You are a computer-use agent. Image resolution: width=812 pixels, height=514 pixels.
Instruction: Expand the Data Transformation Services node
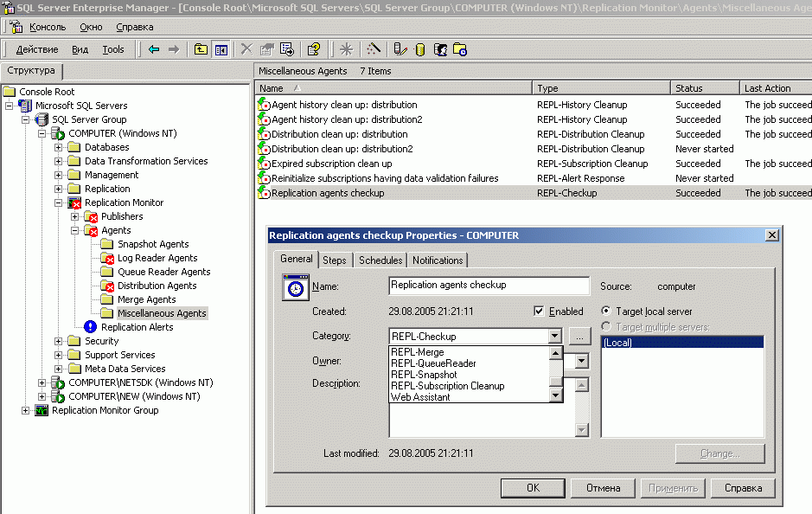pos(59,161)
